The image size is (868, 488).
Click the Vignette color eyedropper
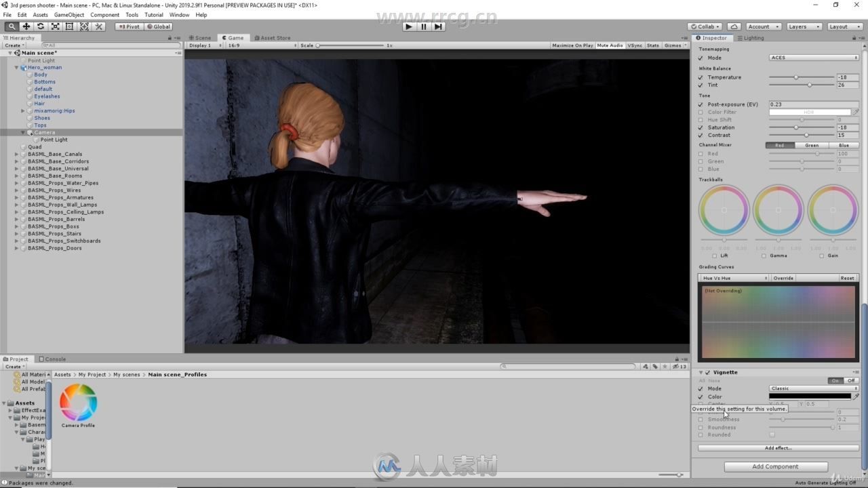click(856, 396)
